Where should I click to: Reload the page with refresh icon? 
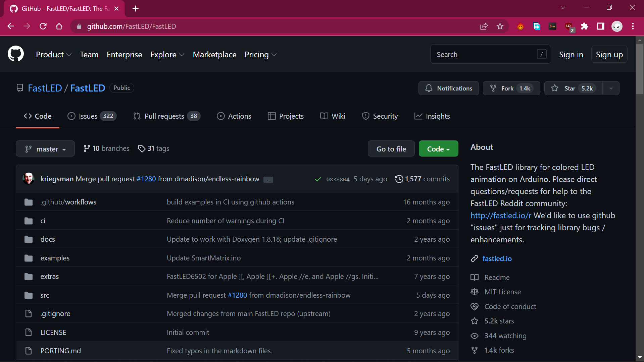click(x=43, y=26)
